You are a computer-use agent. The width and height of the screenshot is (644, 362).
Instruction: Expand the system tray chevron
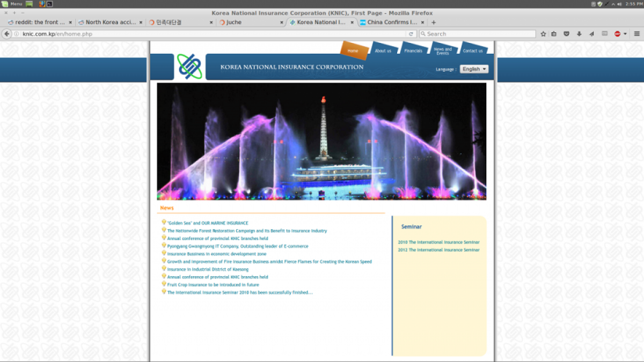pyautogui.click(x=613, y=4)
